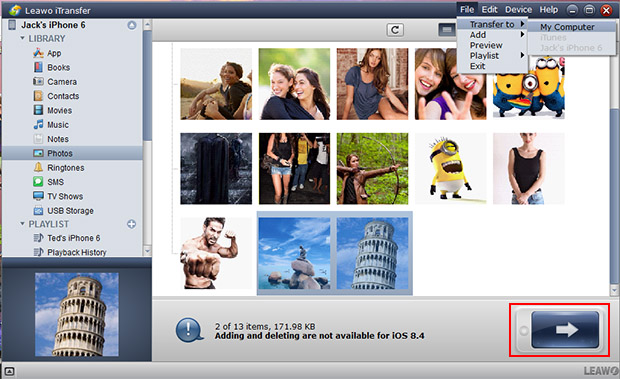Select the shirtless man punching photo
Screen dimensions: 620x379
pos(216,253)
